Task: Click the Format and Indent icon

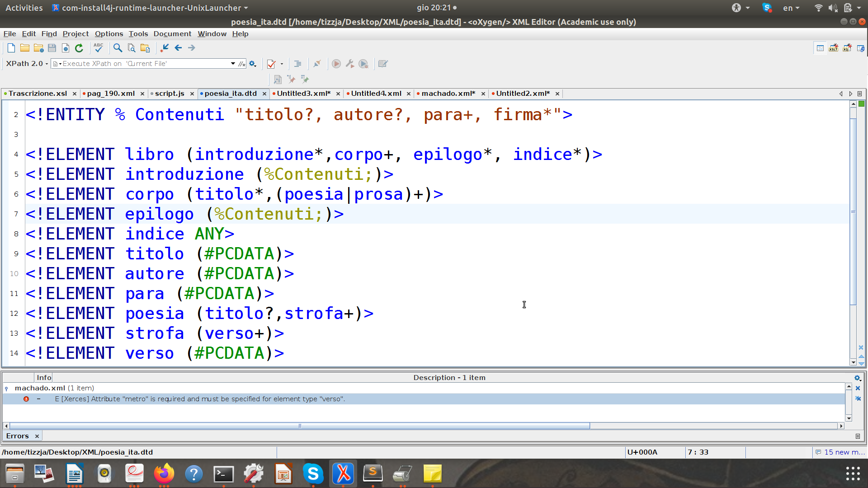Action: 297,64
